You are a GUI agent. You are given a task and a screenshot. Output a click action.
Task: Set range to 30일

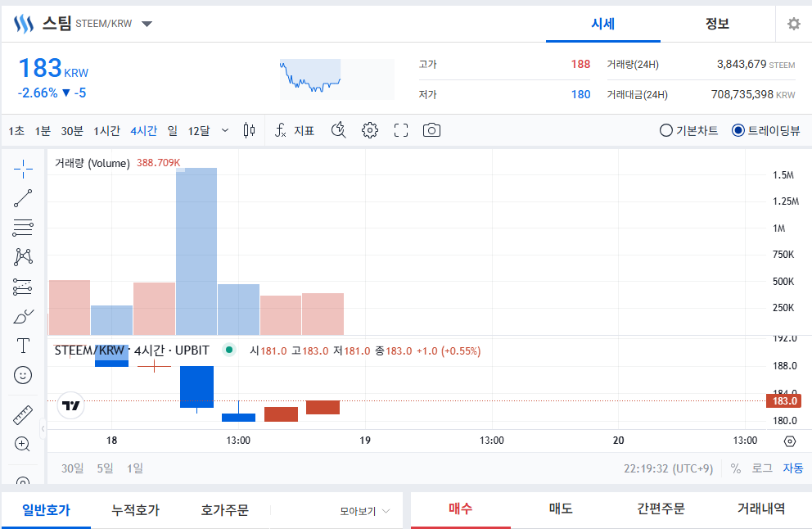click(x=73, y=468)
